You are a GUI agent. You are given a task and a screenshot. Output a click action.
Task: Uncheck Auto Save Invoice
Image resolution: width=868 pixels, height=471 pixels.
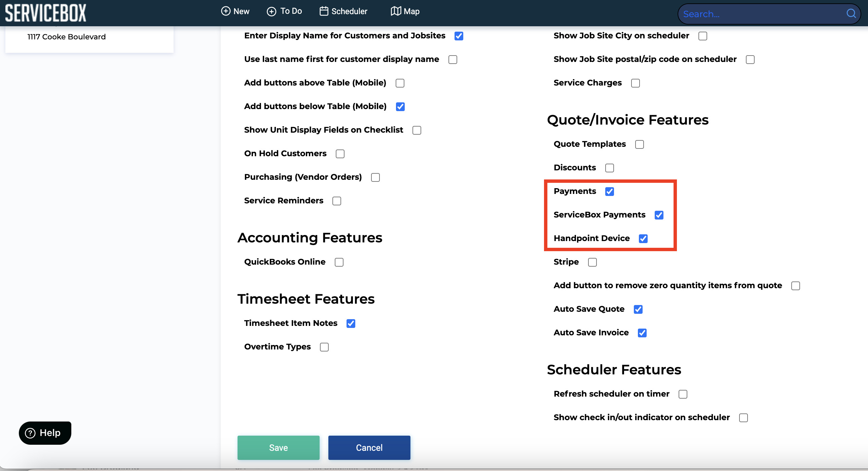[x=642, y=333]
